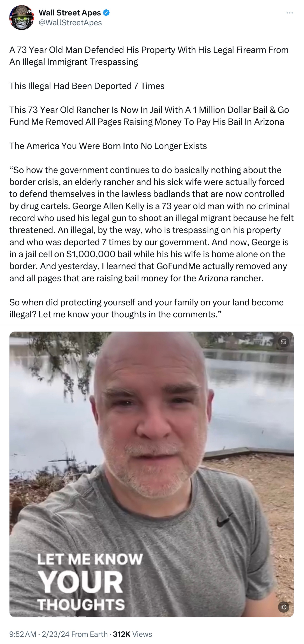
Task: View the 312K Views count
Action: (x=132, y=634)
